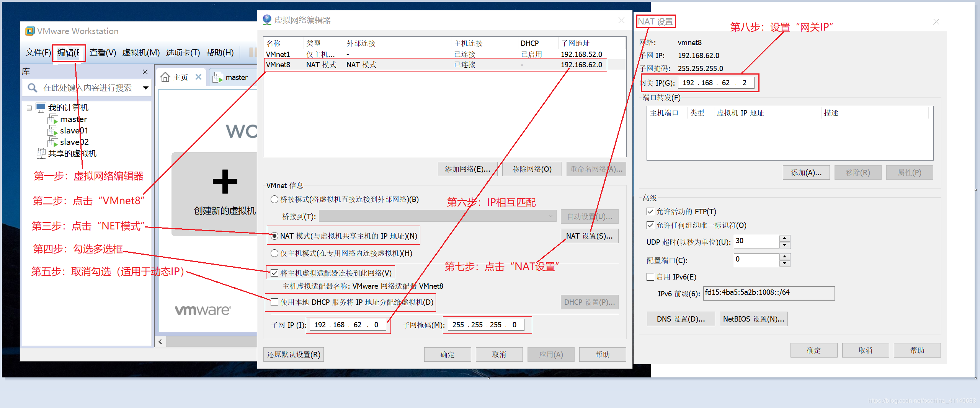
Task: Open the 选项卡(T) menu
Action: (183, 52)
